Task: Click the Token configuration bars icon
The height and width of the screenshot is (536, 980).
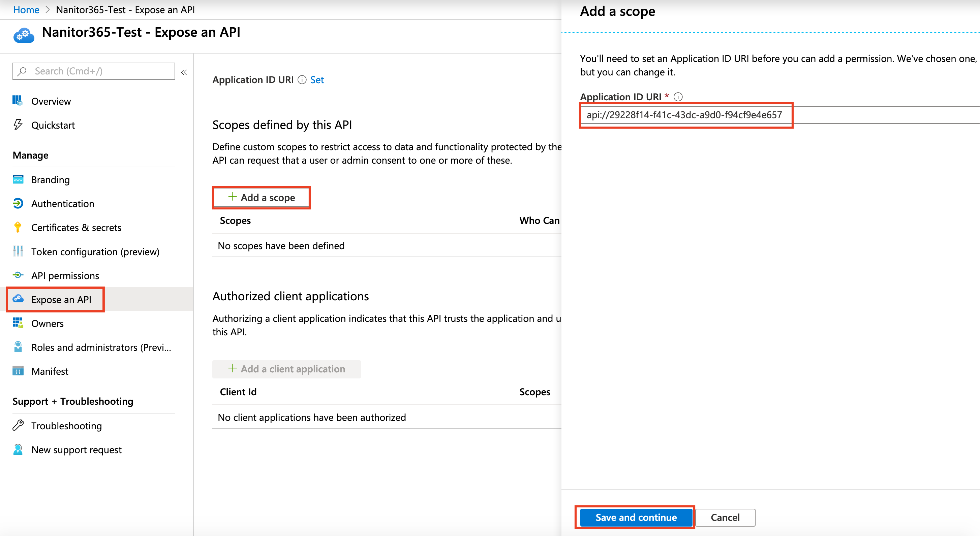Action: (x=18, y=251)
